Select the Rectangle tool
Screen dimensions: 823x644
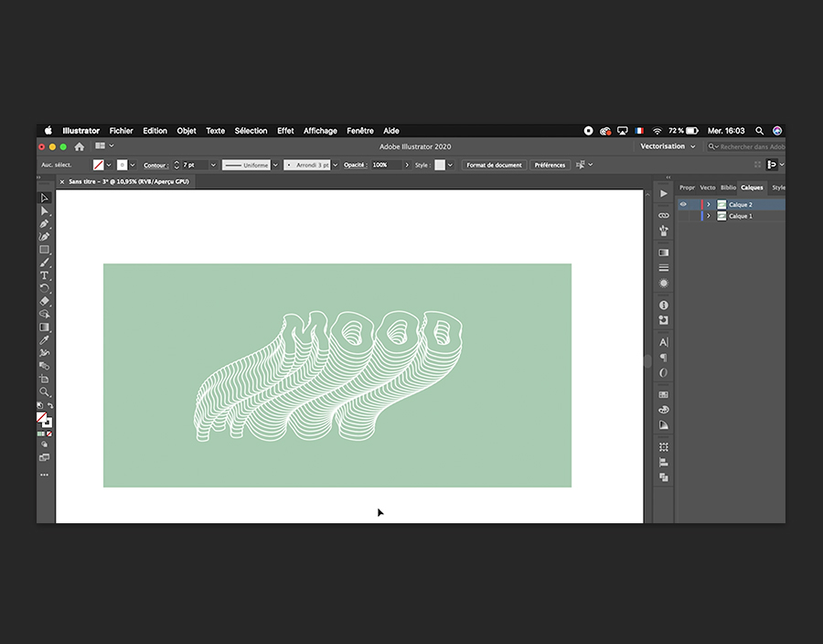point(45,250)
